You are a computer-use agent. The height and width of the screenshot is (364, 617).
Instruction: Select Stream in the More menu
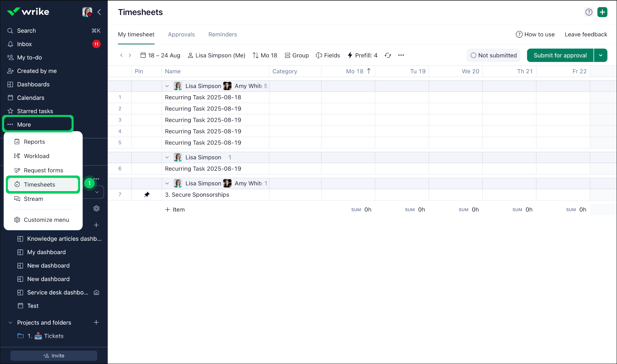(x=33, y=199)
